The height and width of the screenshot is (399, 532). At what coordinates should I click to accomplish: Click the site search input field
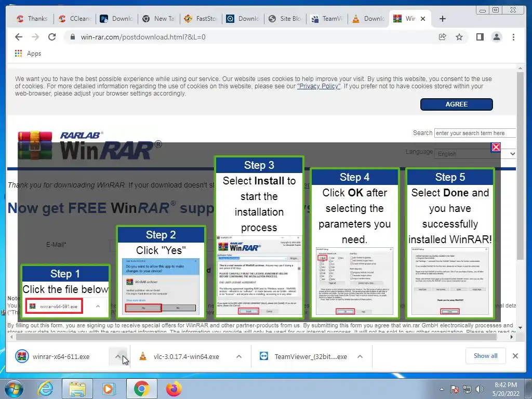click(x=475, y=133)
